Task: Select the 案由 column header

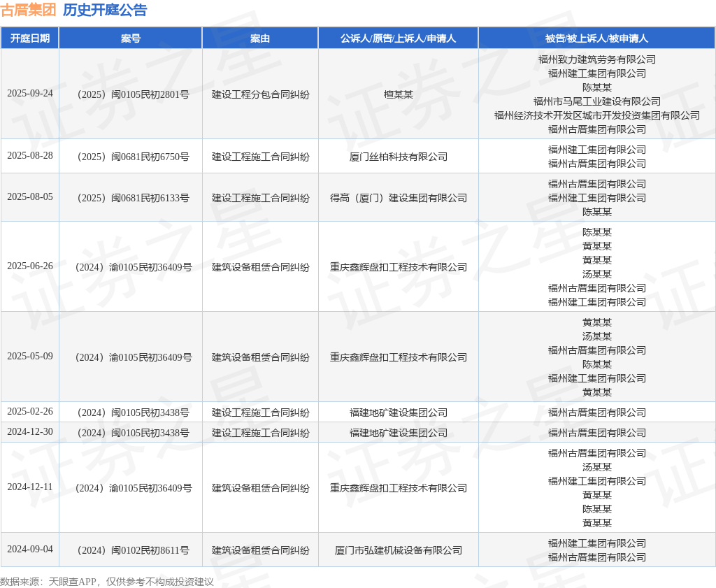Action: [260, 38]
